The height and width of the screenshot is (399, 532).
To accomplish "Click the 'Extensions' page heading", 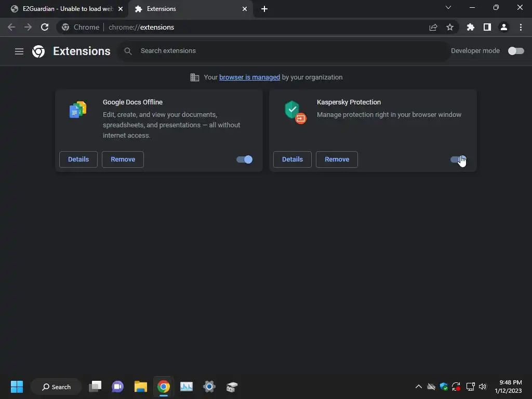I will [82, 51].
